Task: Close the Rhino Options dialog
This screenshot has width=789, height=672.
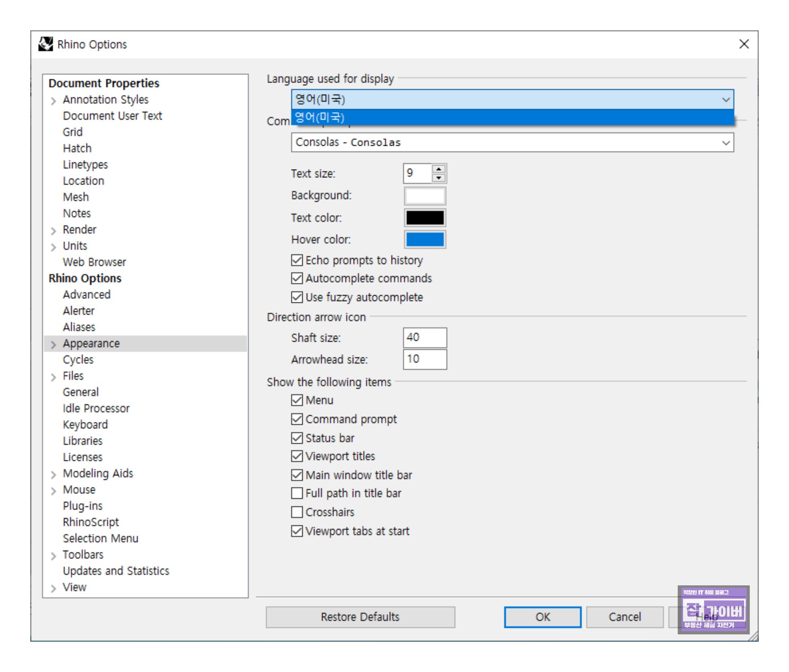Action: click(x=744, y=44)
